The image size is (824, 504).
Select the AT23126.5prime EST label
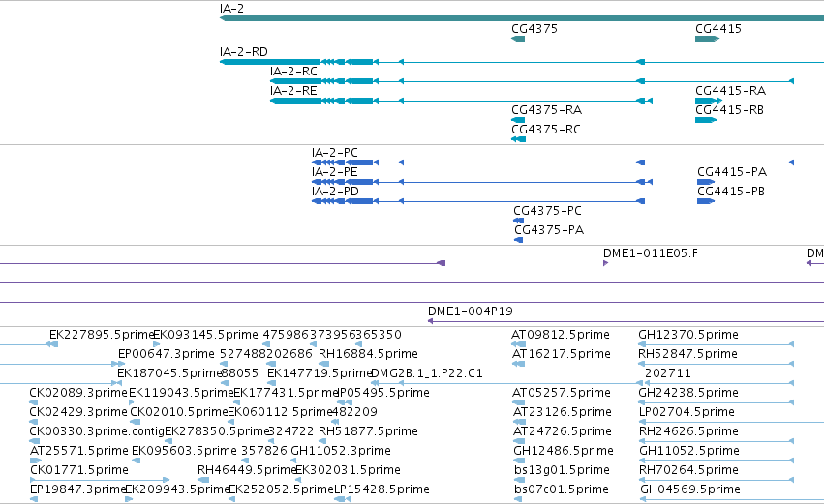click(x=563, y=413)
